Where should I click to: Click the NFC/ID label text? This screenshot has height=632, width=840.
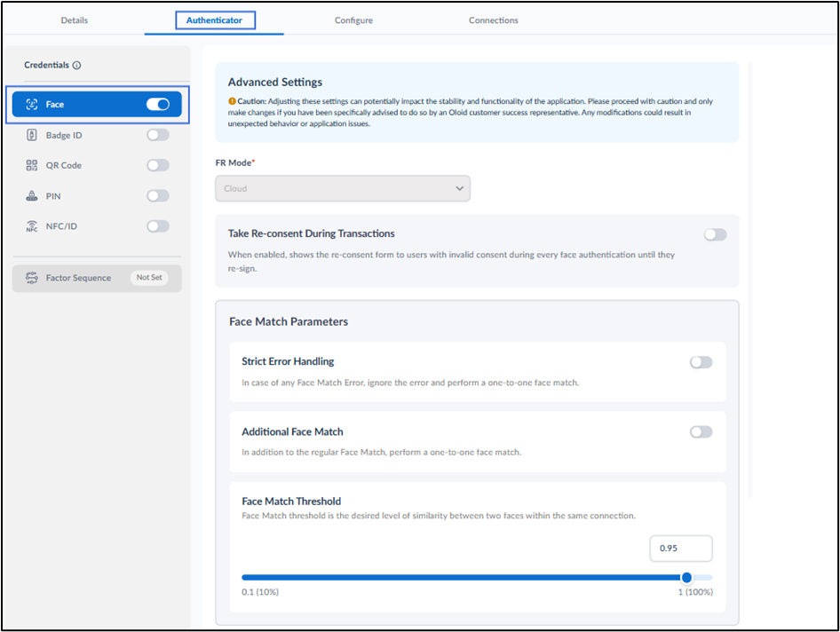click(x=61, y=226)
